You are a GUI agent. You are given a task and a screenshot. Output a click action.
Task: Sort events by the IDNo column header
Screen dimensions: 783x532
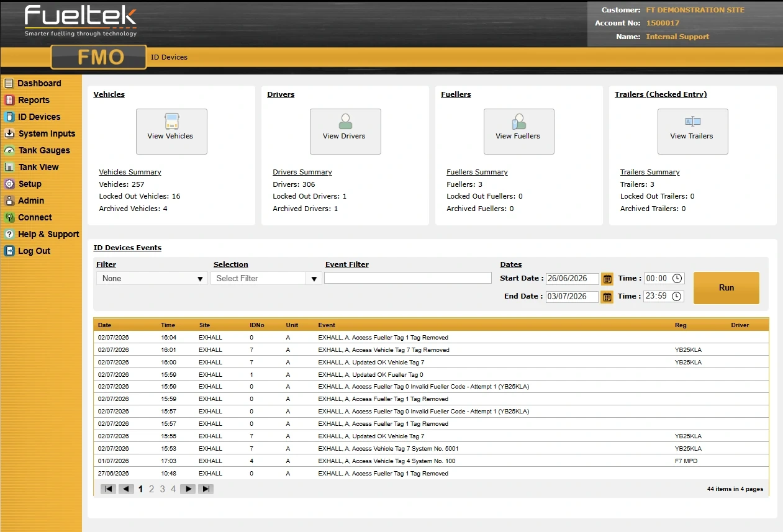(x=256, y=325)
